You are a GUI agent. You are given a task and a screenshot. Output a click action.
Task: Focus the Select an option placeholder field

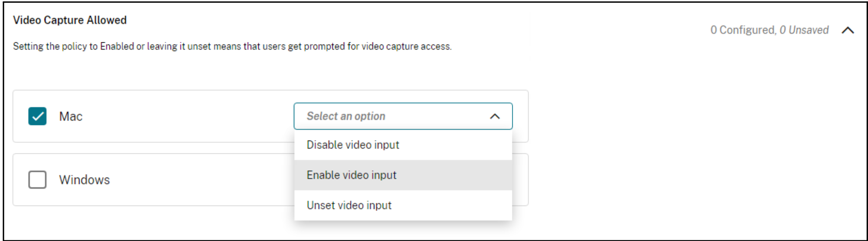(346, 116)
